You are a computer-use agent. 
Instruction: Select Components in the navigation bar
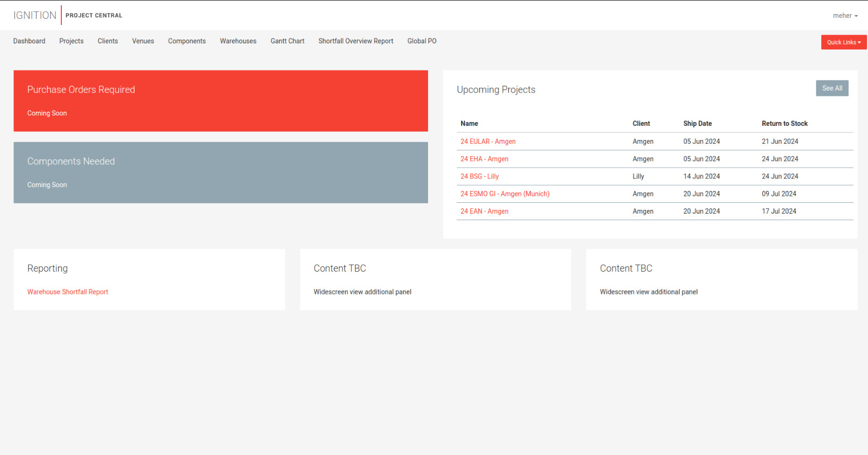[187, 41]
